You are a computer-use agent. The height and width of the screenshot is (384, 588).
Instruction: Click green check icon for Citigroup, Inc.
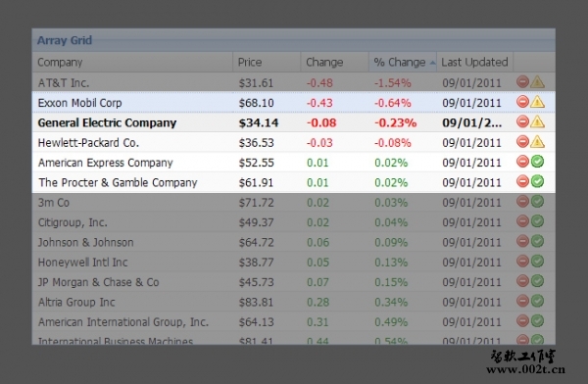[537, 221]
